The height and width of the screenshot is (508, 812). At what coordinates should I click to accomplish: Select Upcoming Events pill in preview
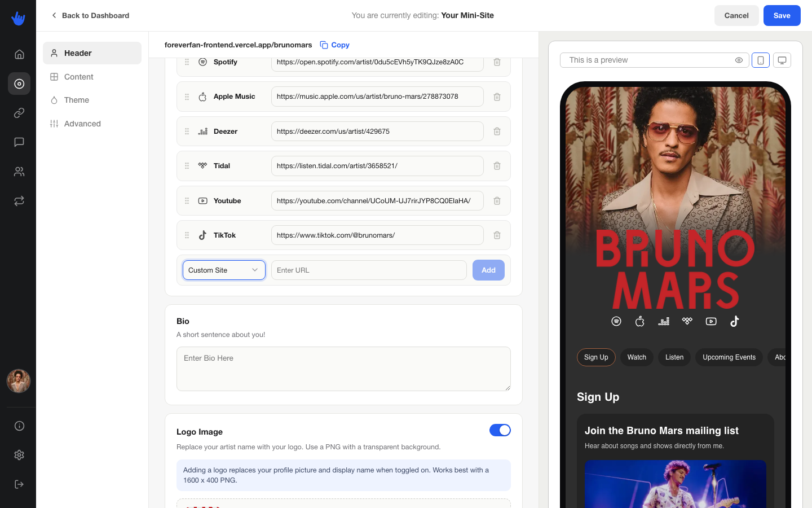click(729, 357)
